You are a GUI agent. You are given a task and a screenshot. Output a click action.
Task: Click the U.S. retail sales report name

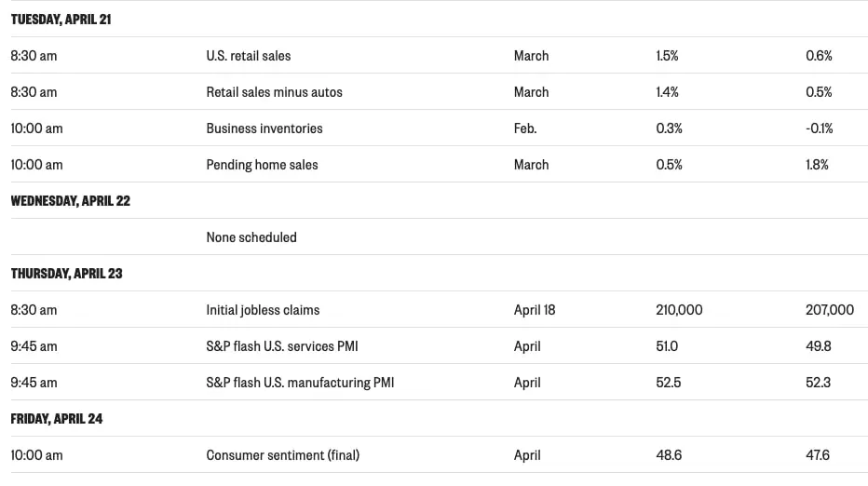pyautogui.click(x=248, y=56)
